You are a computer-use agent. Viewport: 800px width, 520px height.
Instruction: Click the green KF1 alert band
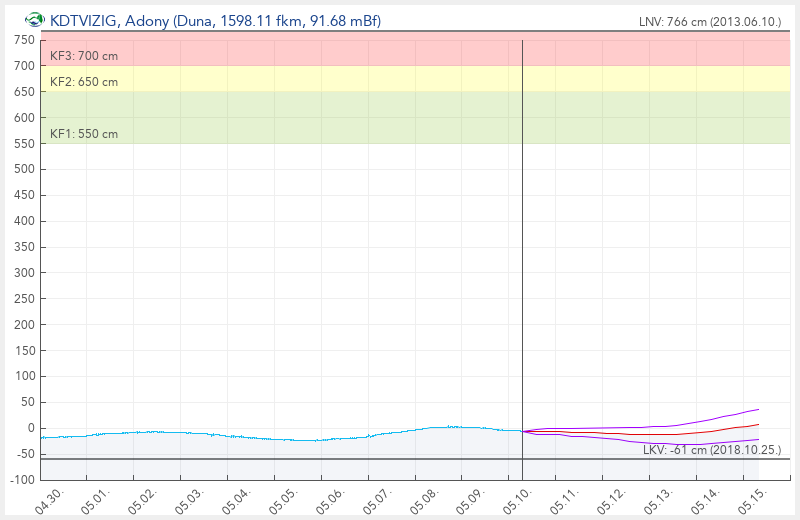(415, 117)
